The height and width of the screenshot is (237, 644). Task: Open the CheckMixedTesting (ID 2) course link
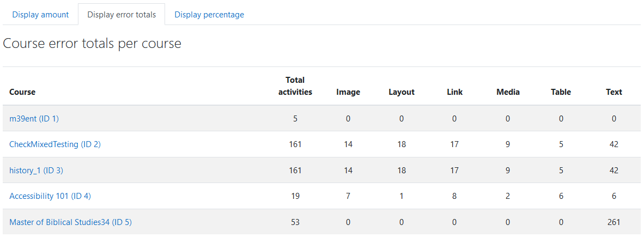click(x=55, y=144)
